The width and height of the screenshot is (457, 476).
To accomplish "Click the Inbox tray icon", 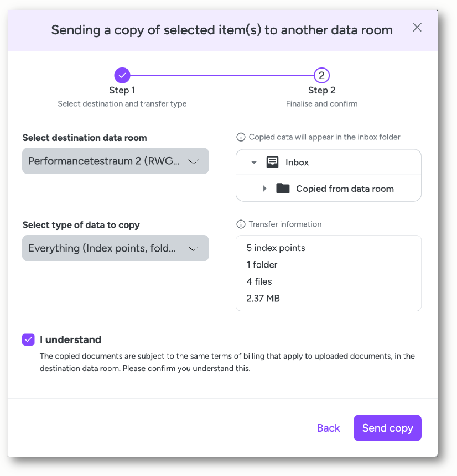I will (x=272, y=162).
